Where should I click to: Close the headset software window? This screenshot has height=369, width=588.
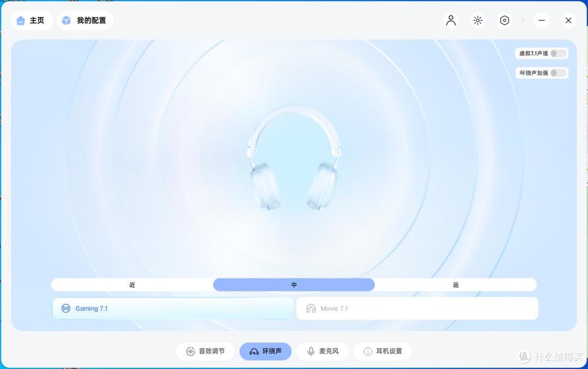568,20
